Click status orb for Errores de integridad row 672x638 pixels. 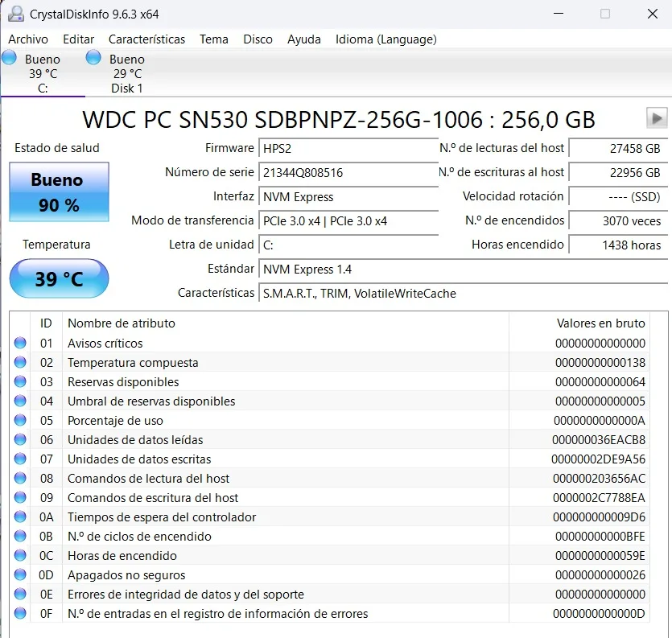tap(20, 594)
